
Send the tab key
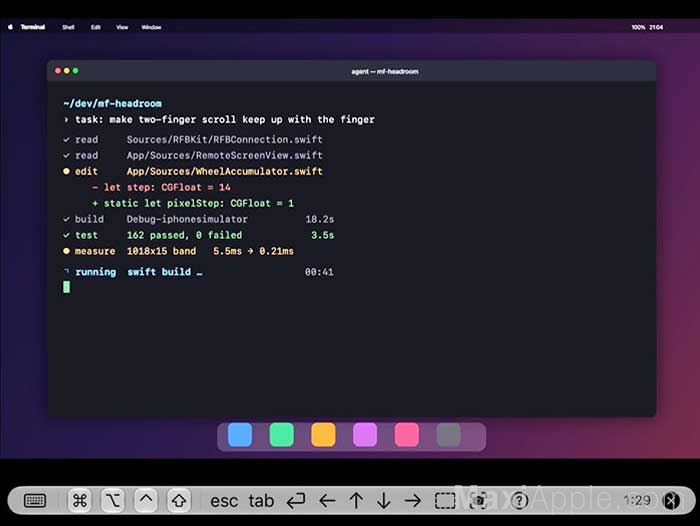click(x=261, y=501)
